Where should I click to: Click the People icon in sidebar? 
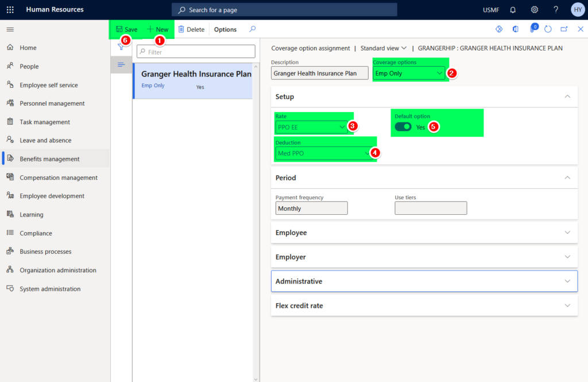click(10, 66)
